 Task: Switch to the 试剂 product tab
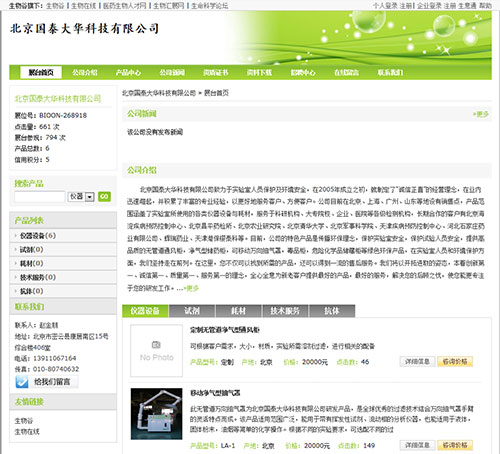(x=192, y=311)
